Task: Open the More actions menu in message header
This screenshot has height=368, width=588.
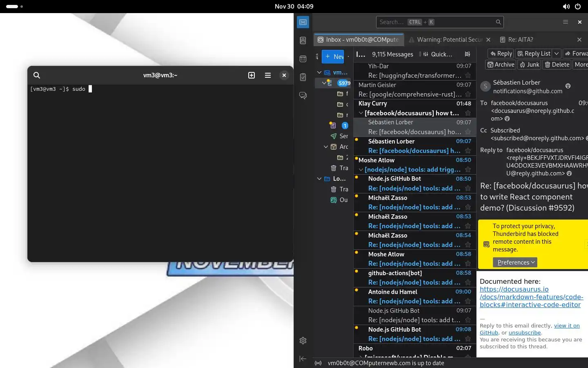Action: tap(581, 65)
